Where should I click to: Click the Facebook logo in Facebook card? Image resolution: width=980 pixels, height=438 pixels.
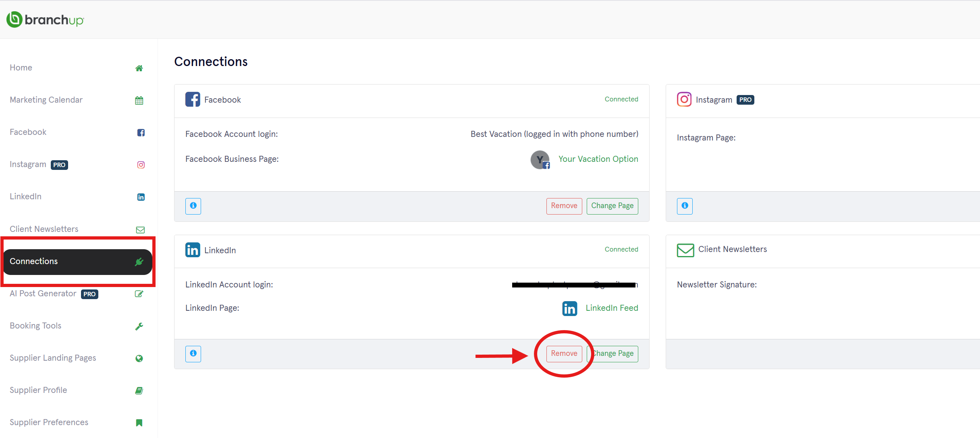[193, 99]
